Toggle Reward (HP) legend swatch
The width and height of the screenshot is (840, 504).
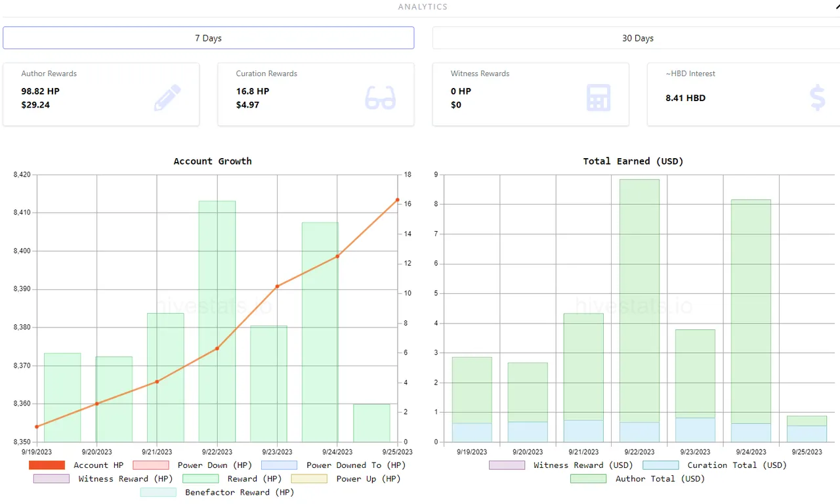pos(201,479)
